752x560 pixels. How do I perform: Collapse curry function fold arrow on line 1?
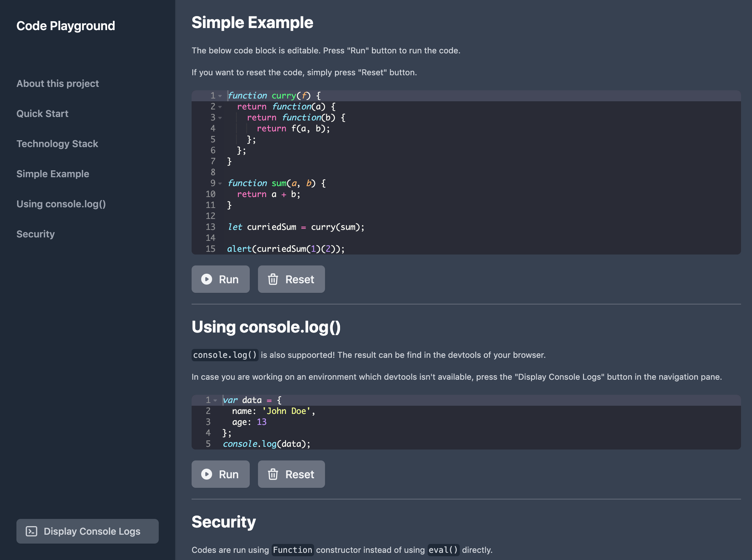(x=220, y=96)
